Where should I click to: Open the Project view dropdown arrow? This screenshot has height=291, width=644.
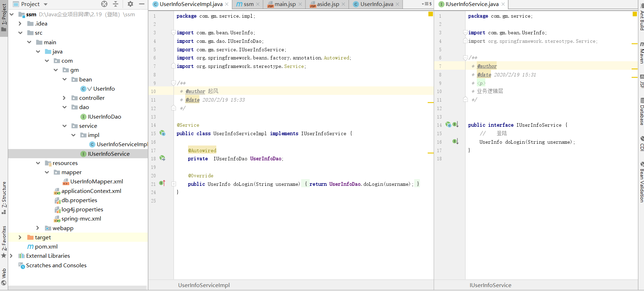(x=46, y=4)
